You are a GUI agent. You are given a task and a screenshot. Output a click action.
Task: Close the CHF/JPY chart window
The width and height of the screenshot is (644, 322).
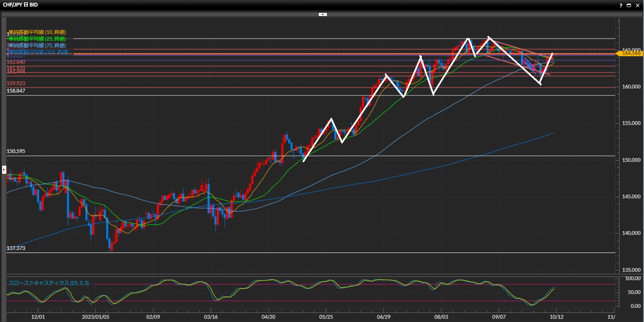pos(638,5)
